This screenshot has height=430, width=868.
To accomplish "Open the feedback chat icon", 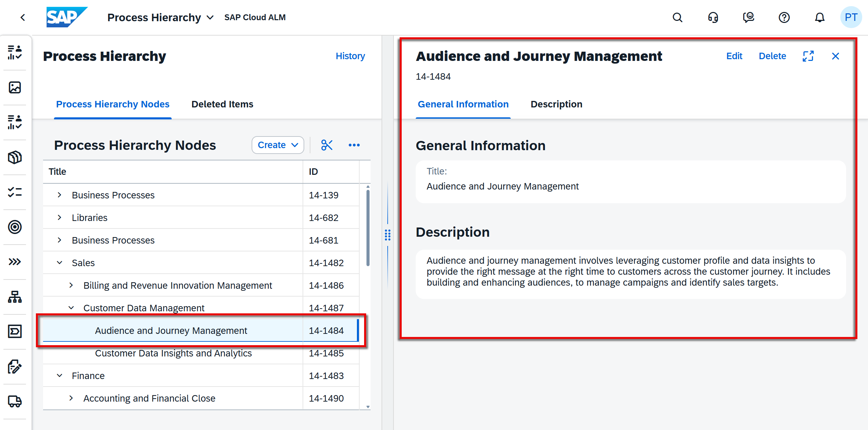I will coord(748,17).
